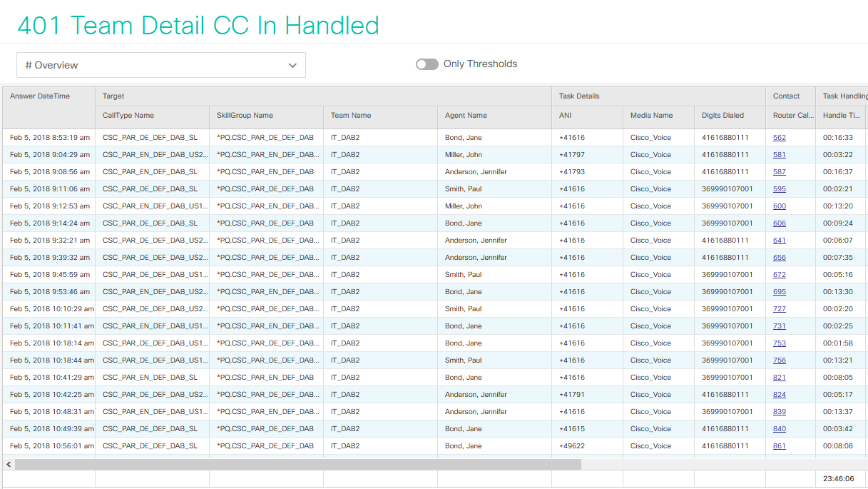Click the 401 Team Detail CC In Handled title
This screenshot has width=868, height=489.
[198, 26]
